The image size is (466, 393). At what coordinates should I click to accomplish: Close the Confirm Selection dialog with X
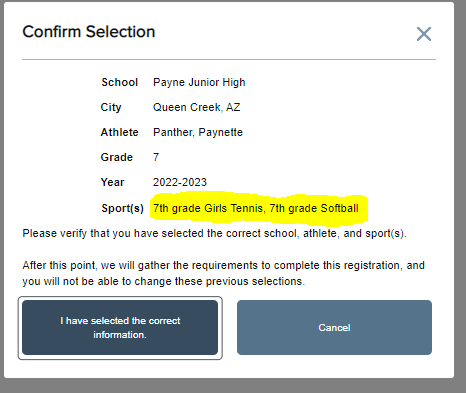click(424, 34)
